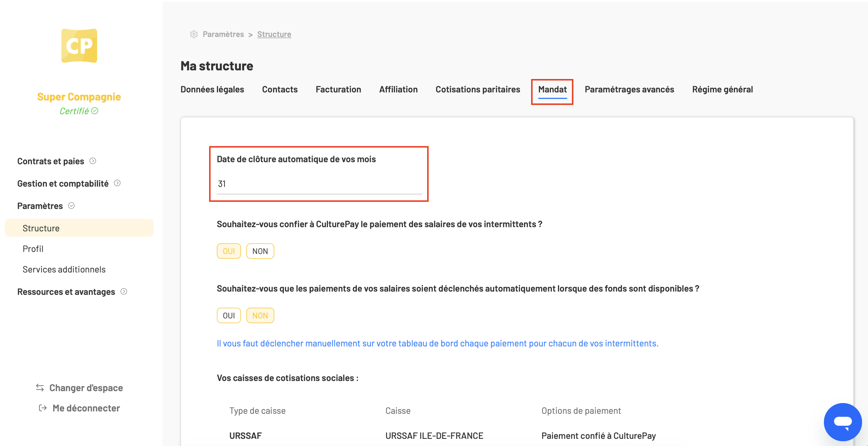Open Structure in the sidebar

pos(79,228)
